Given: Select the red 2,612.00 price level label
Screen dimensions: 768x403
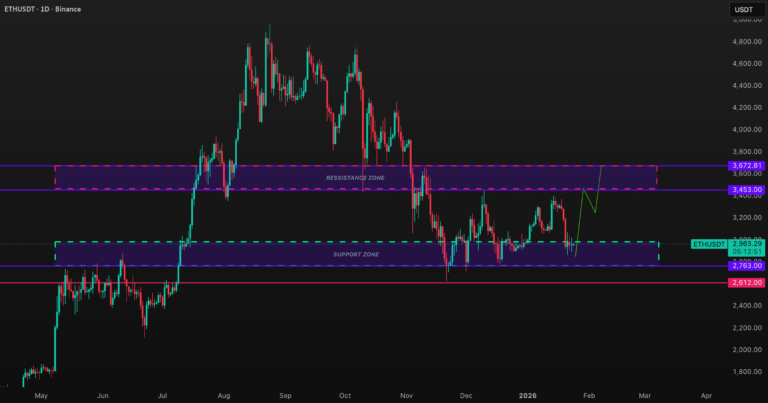Looking at the screenshot, I should point(746,283).
